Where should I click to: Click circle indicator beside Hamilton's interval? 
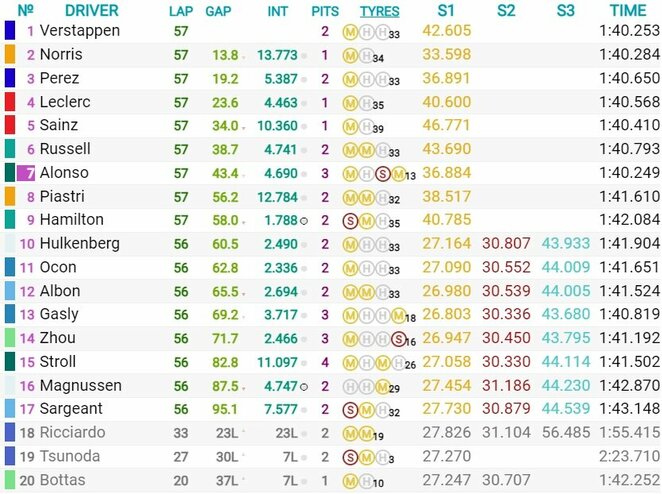point(302,220)
